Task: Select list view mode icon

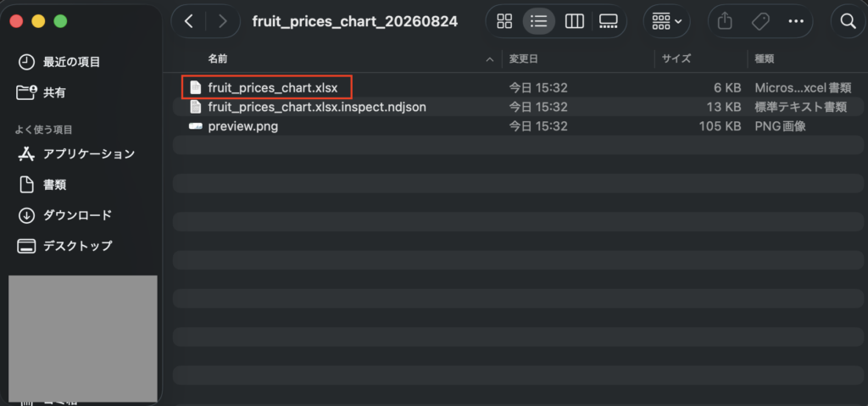Action: (x=538, y=21)
